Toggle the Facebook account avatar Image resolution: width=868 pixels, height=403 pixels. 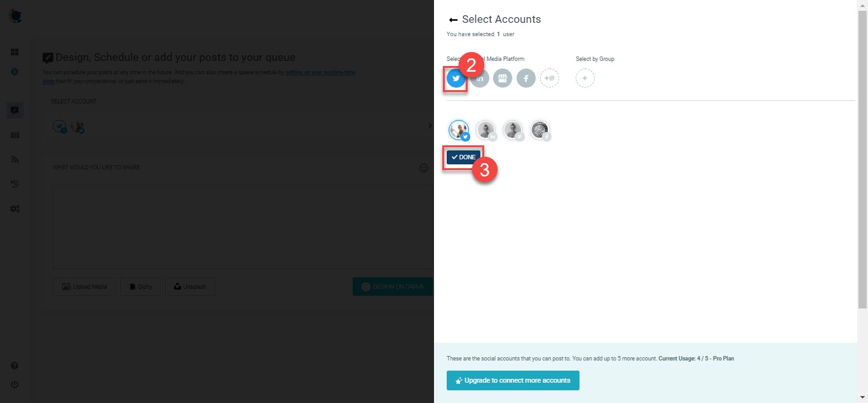[540, 130]
